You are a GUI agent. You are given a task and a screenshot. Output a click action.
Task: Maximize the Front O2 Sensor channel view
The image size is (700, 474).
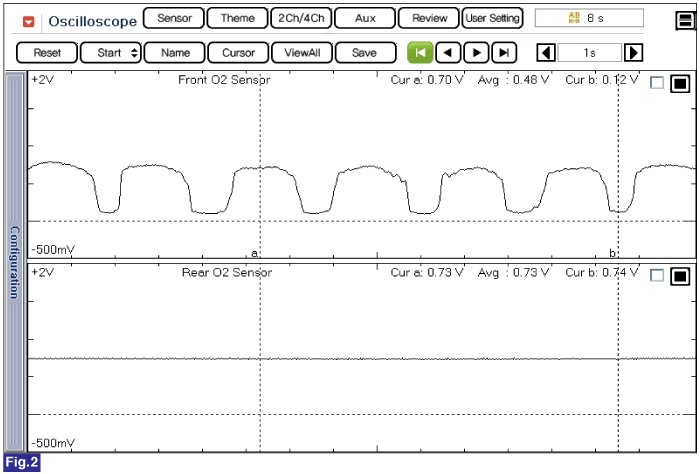(x=680, y=84)
